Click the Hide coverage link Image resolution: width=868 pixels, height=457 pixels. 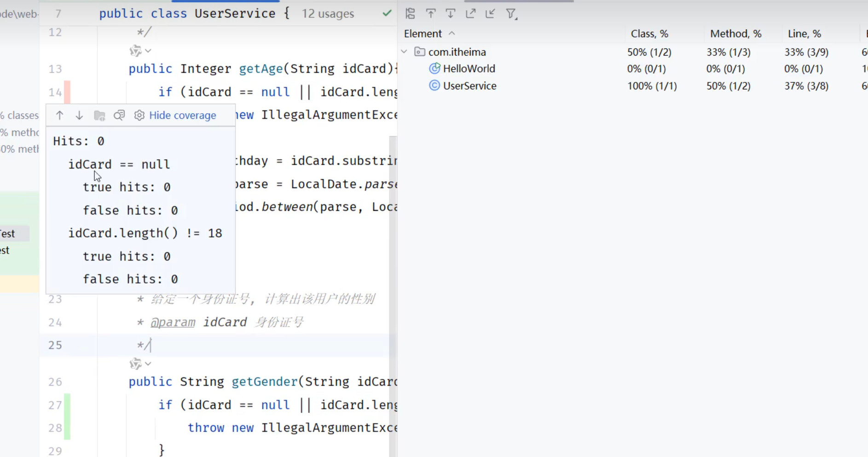tap(182, 116)
